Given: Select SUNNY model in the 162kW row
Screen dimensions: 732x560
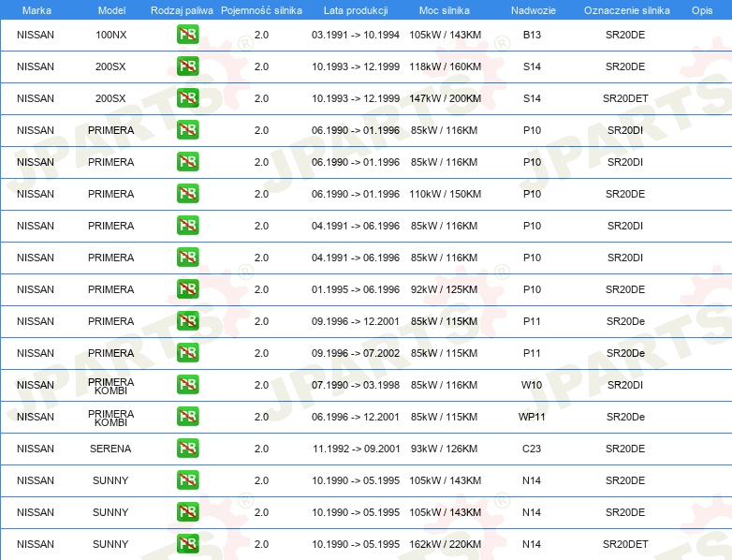Looking at the screenshot, I should [x=110, y=544].
